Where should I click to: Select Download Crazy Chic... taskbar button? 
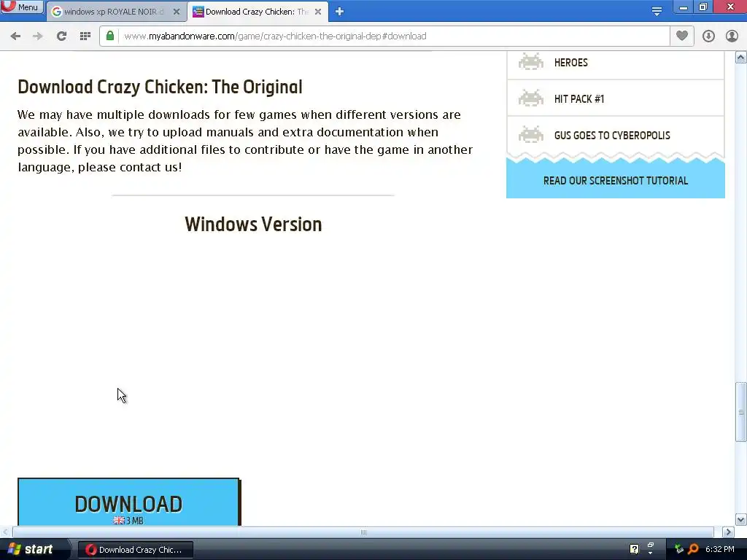(135, 550)
